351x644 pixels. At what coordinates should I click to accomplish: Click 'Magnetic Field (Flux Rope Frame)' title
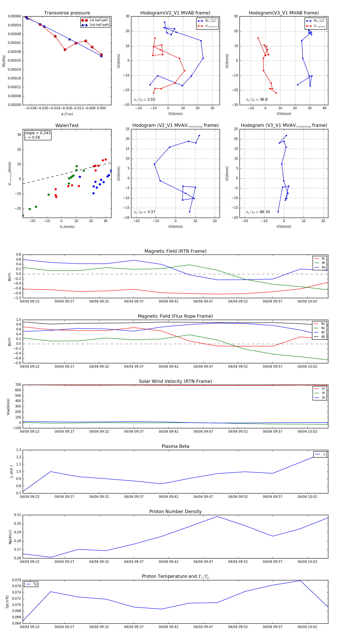(x=175, y=316)
